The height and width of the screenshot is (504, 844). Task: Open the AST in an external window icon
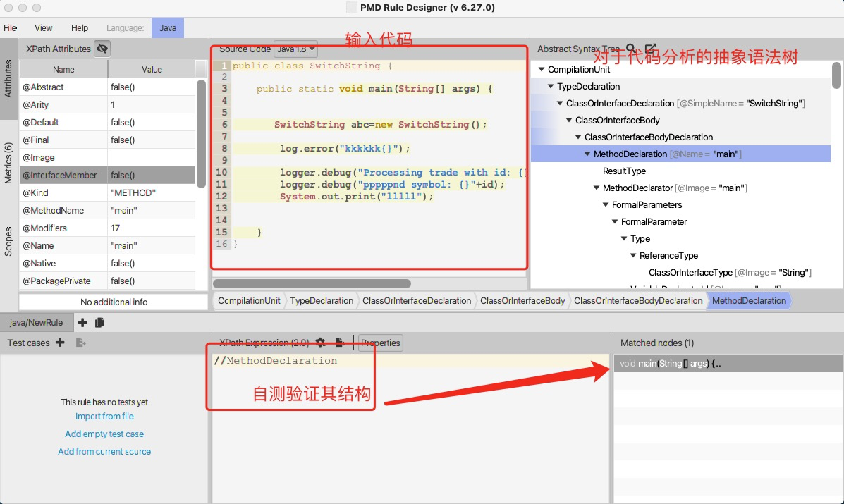tap(649, 49)
